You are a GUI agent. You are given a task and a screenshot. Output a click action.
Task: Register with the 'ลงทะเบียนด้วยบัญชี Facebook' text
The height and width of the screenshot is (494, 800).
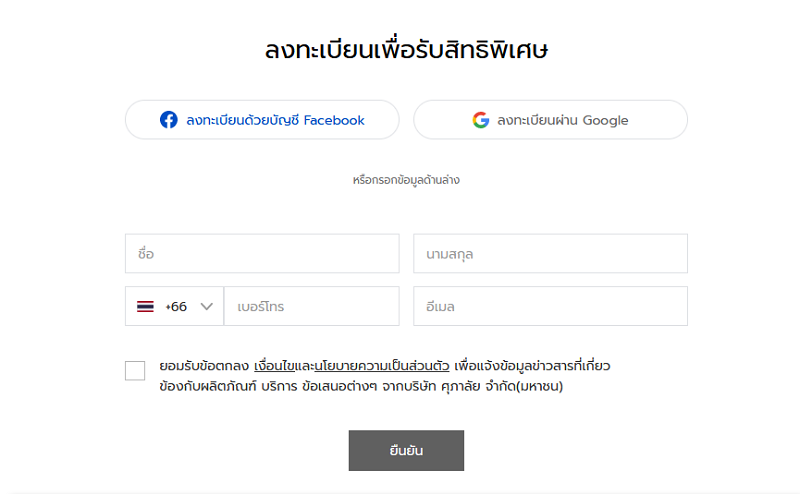275,120
